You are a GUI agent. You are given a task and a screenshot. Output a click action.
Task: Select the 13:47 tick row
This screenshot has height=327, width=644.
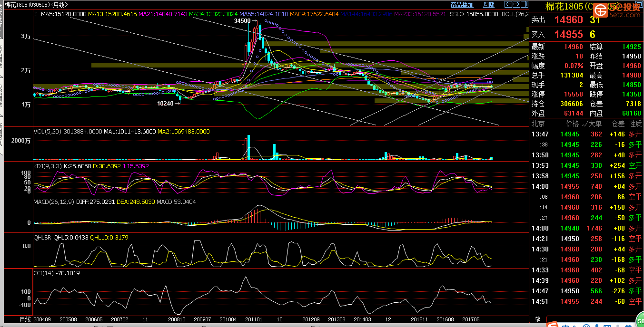pyautogui.click(x=586, y=134)
